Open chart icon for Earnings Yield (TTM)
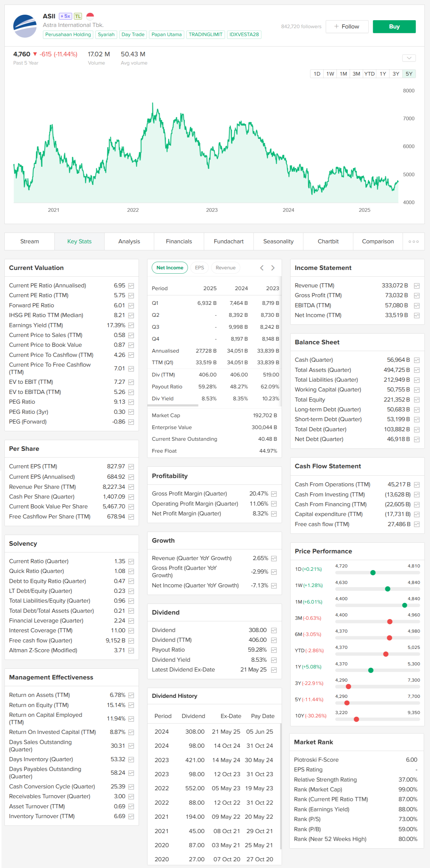The height and width of the screenshot is (868, 430). coord(131,326)
